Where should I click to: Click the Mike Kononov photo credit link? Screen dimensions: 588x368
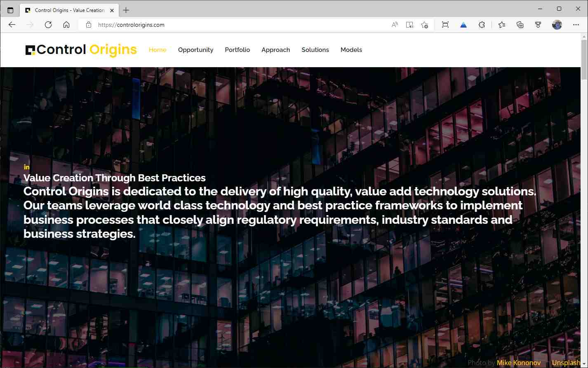519,362
